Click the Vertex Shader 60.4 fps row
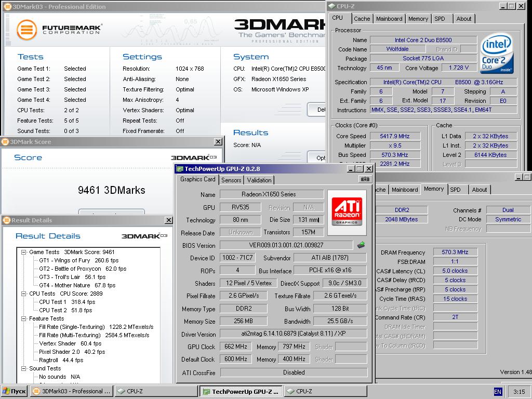The height and width of the screenshot is (399, 532). (x=70, y=344)
